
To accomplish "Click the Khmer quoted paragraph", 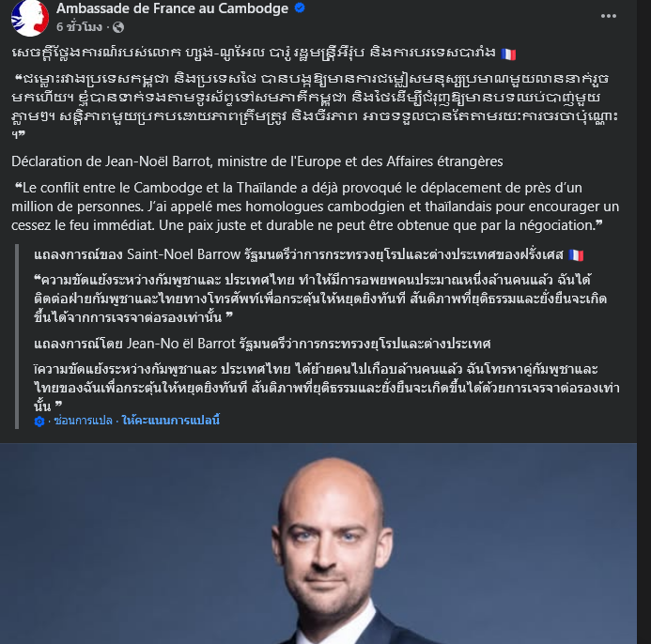I will (x=315, y=106).
